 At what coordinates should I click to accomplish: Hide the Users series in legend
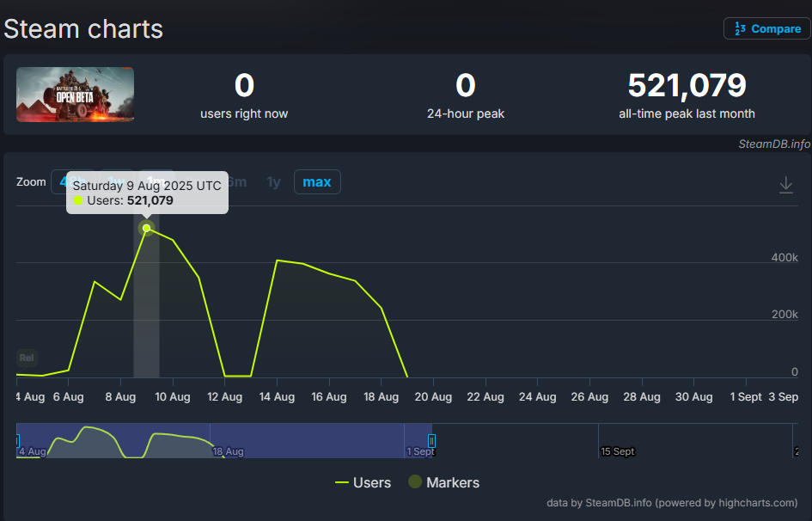(x=363, y=482)
